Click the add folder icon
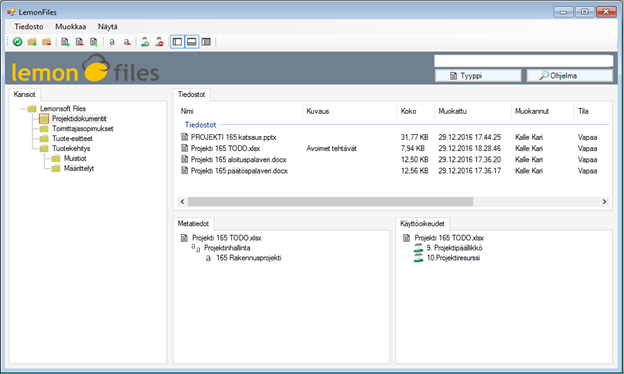The image size is (624, 374). 32,42
